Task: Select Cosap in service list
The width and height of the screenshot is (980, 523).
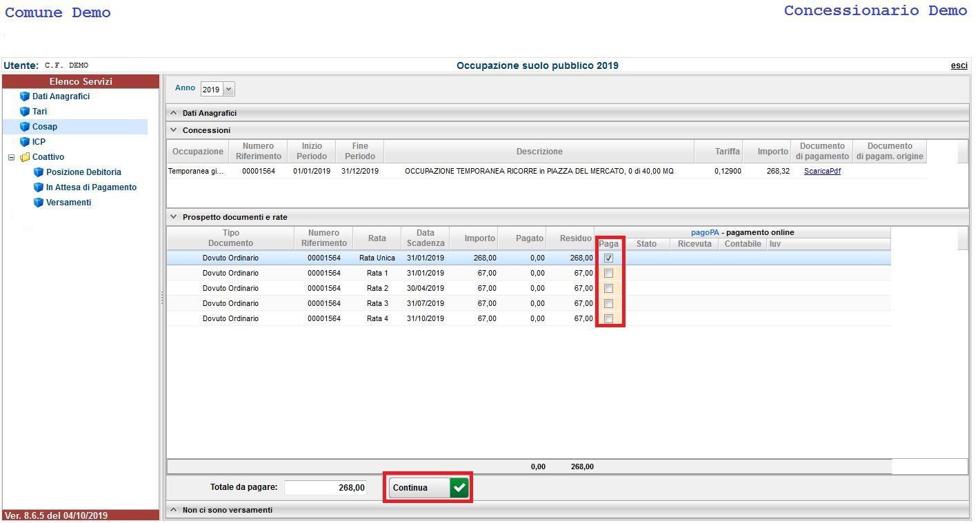Action: [45, 127]
